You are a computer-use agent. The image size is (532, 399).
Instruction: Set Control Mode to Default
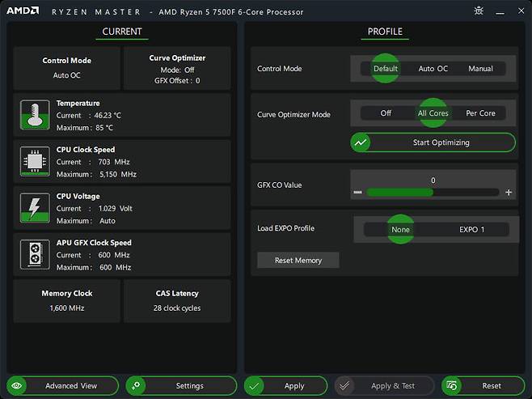tap(386, 69)
